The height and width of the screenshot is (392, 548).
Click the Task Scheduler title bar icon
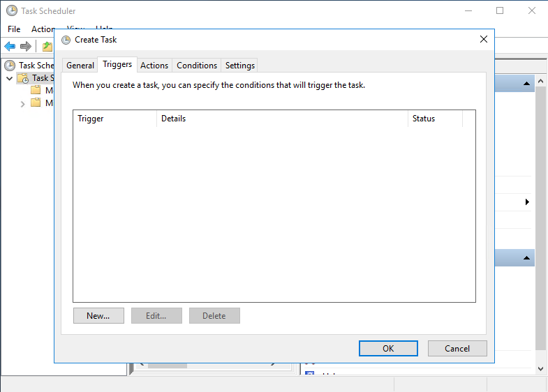(12, 10)
